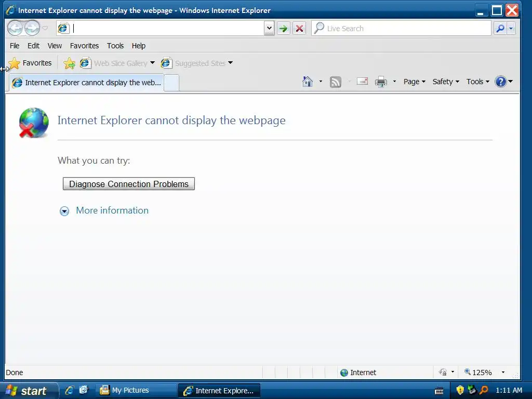Viewport: 532px width, 399px height.
Task: Expand the Home button dropdown arrow
Action: click(321, 82)
